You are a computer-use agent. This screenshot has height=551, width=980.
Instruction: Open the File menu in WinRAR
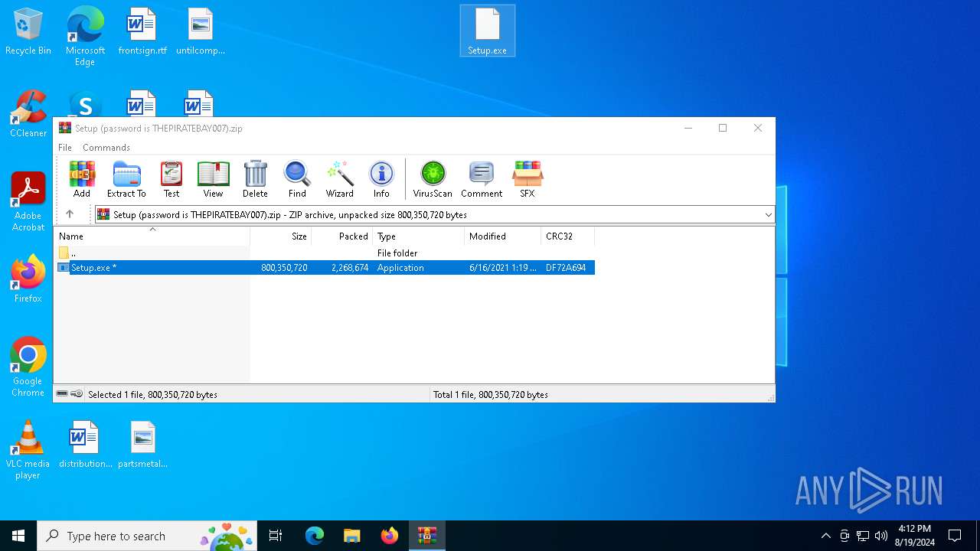(65, 148)
